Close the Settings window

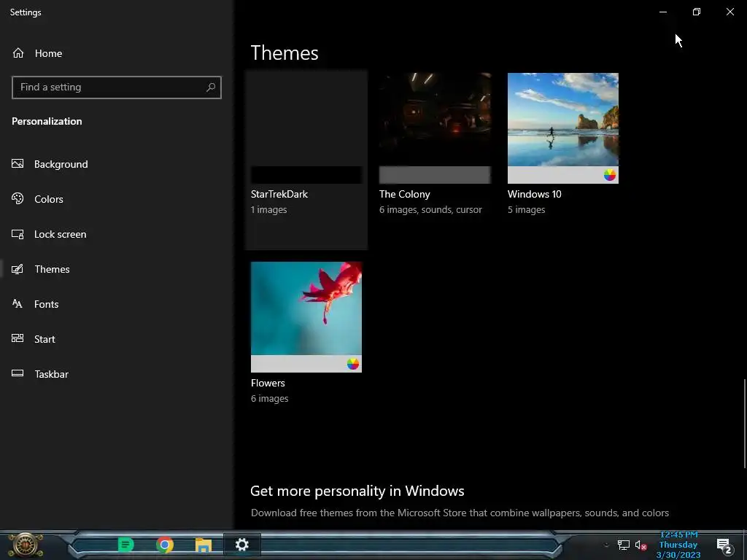click(x=729, y=12)
